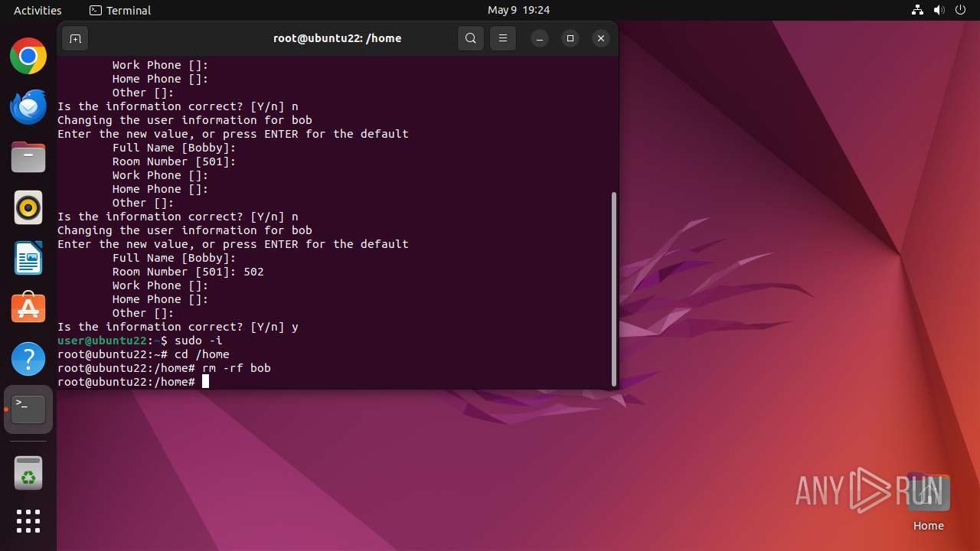Click the terminal title root@ubuntu22: /home
The height and width of the screenshot is (551, 980).
pyautogui.click(x=337, y=38)
